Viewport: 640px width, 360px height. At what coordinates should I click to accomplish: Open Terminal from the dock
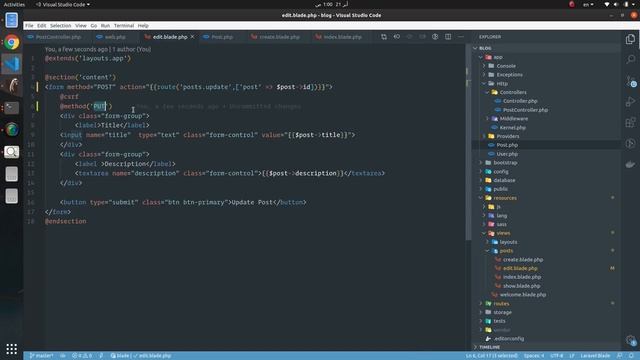(x=12, y=108)
